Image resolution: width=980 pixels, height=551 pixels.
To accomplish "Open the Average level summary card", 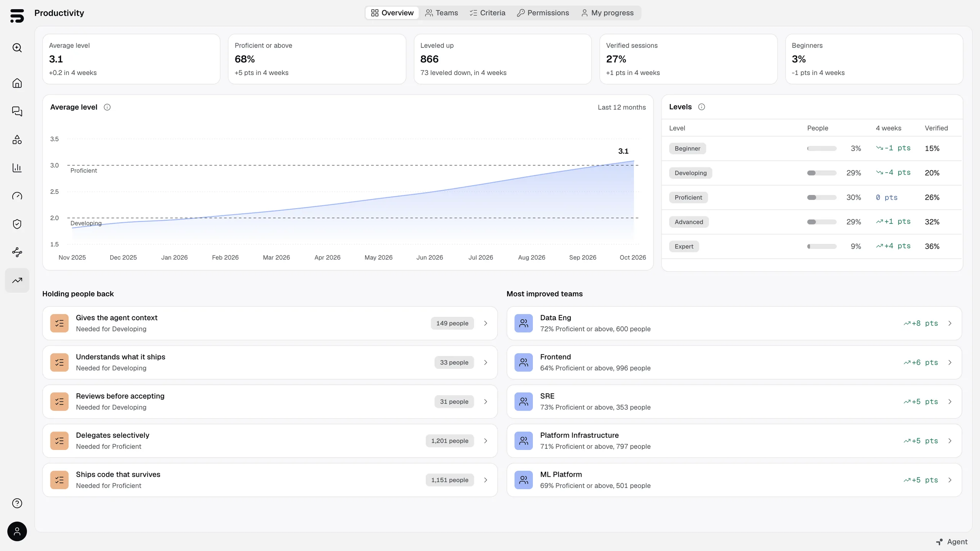I will (131, 59).
